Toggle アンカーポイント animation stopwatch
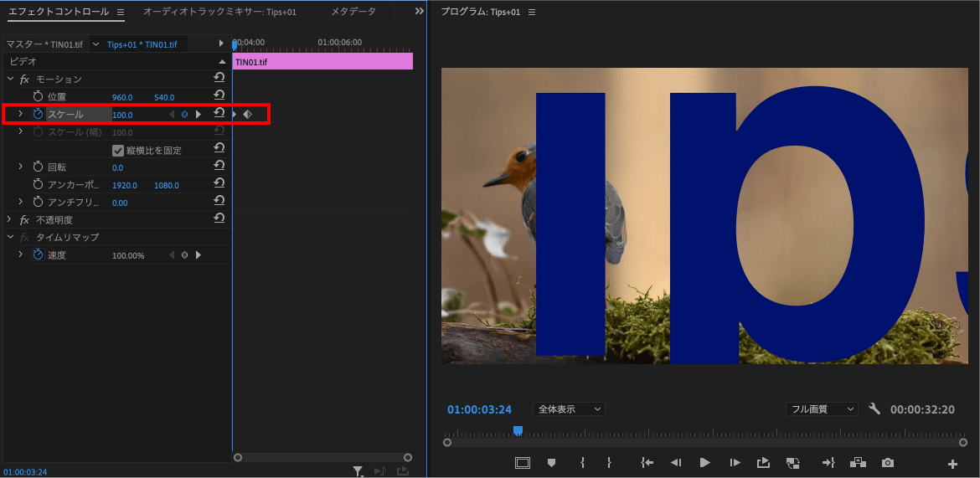 click(x=39, y=185)
